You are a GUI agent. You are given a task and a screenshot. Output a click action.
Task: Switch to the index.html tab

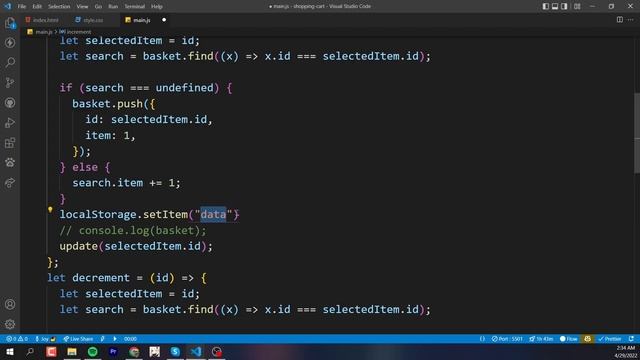click(42, 20)
